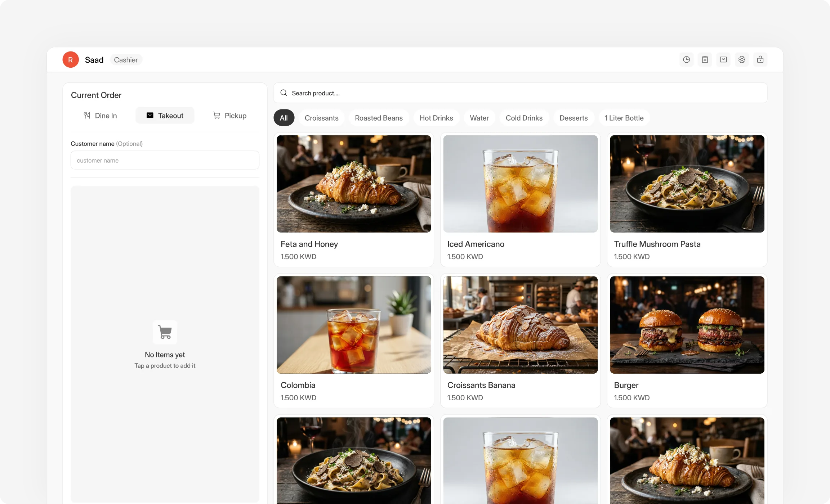Filter products by Croissants
The height and width of the screenshot is (504, 830).
coord(322,118)
